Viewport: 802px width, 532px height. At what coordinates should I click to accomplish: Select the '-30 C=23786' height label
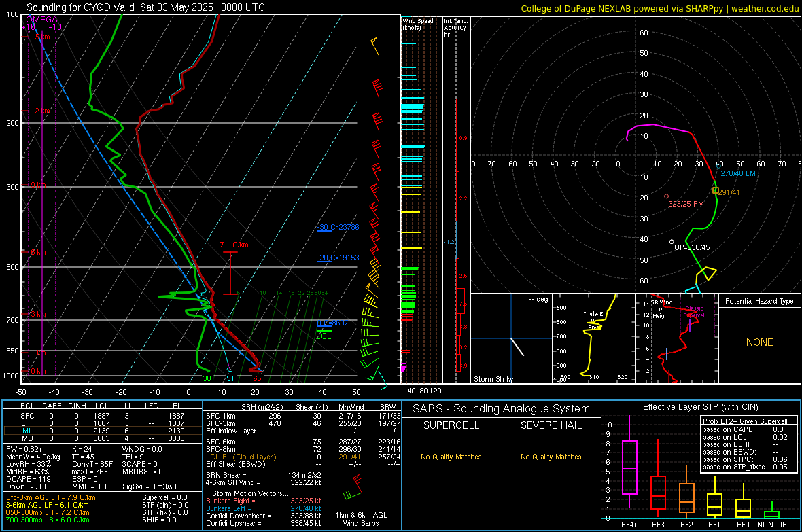tap(338, 227)
